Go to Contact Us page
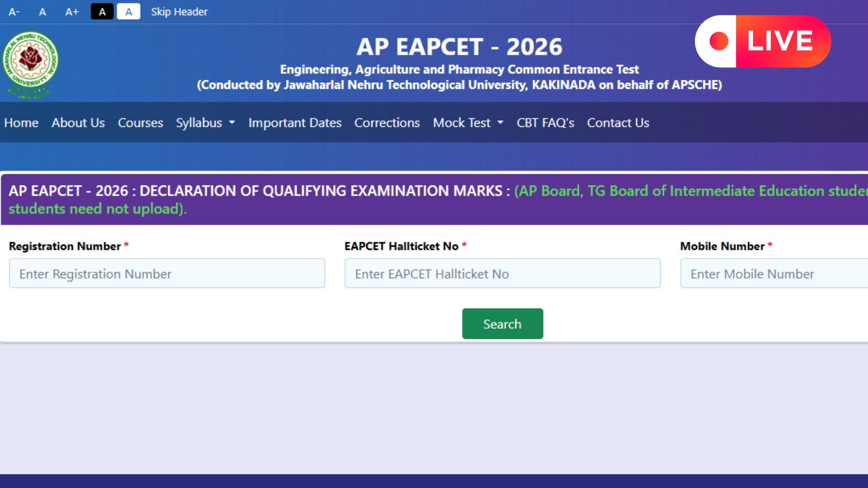 click(x=618, y=123)
